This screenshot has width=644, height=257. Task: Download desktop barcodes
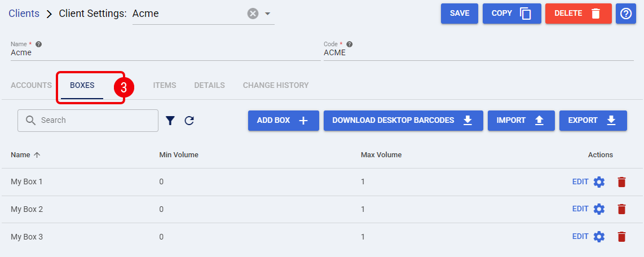[x=403, y=120]
